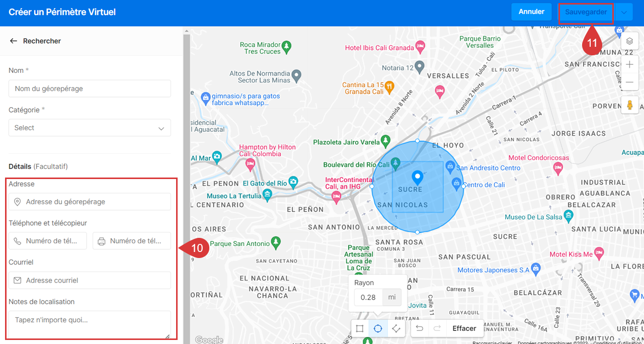Click the Rayon value 0.28 field
This screenshot has height=344, width=644.
coord(368,297)
